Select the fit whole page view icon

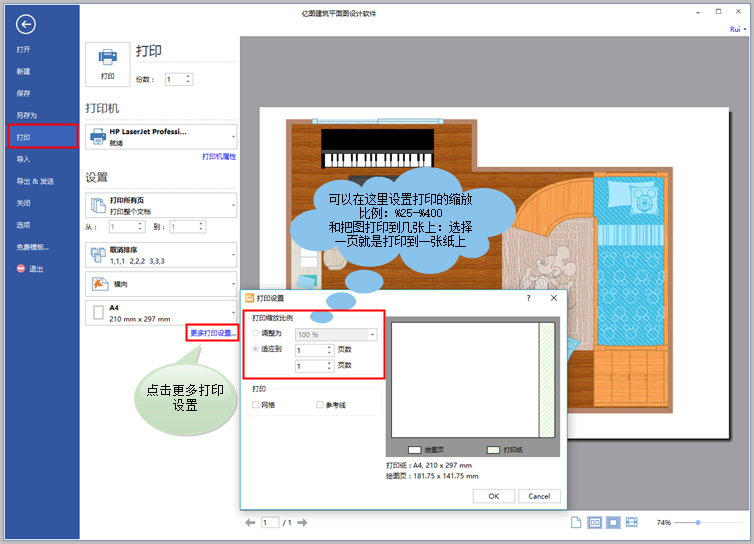click(613, 522)
